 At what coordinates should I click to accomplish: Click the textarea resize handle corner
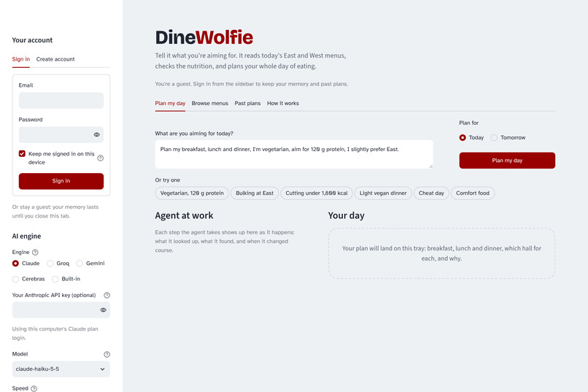[431, 166]
